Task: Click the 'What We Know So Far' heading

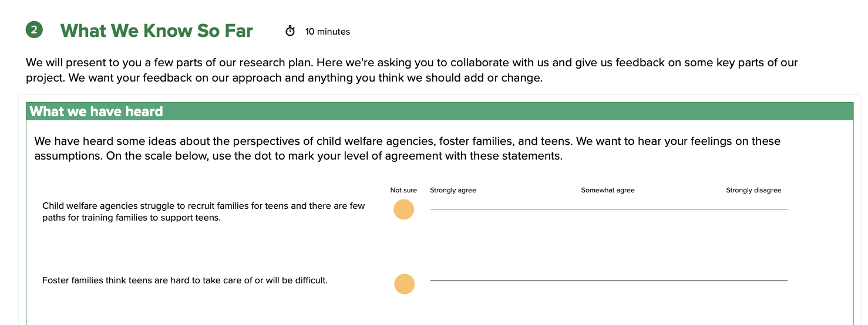Action: [x=157, y=31]
